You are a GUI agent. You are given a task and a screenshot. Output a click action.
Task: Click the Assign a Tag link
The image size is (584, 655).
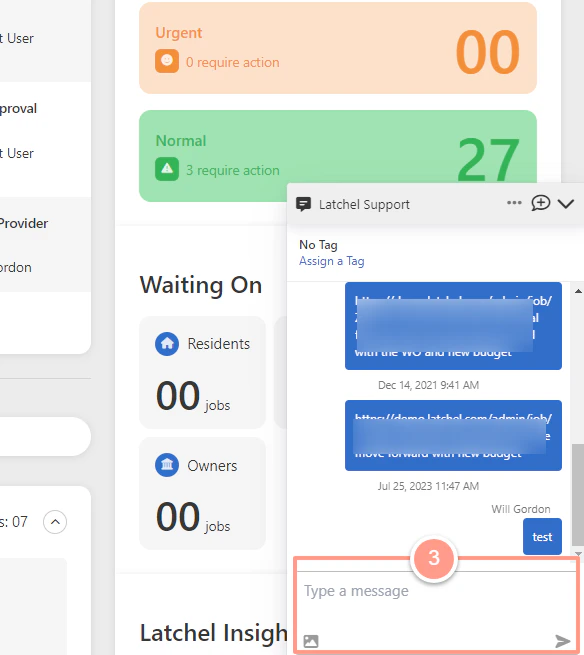[x=332, y=261]
